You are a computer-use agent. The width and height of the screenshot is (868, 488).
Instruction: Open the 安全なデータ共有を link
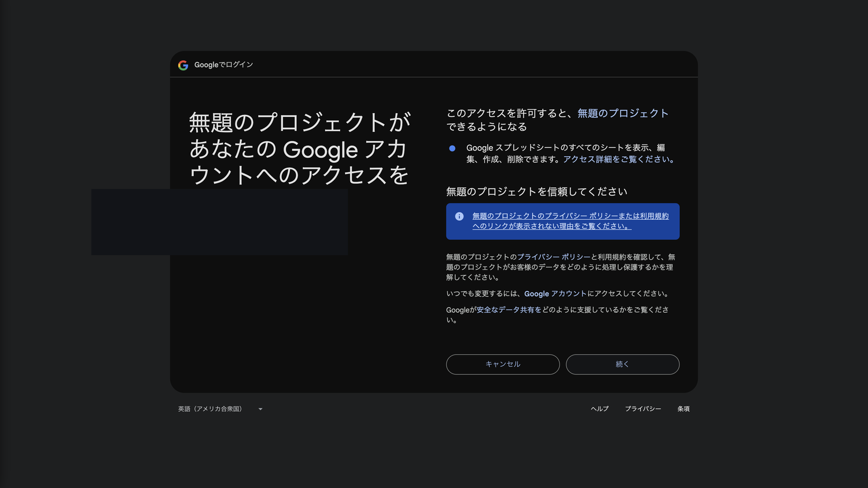pyautogui.click(x=509, y=310)
